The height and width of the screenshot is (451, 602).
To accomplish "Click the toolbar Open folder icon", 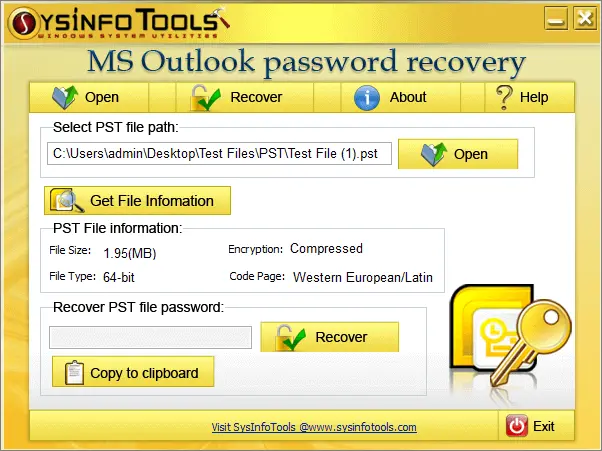I will [65, 97].
